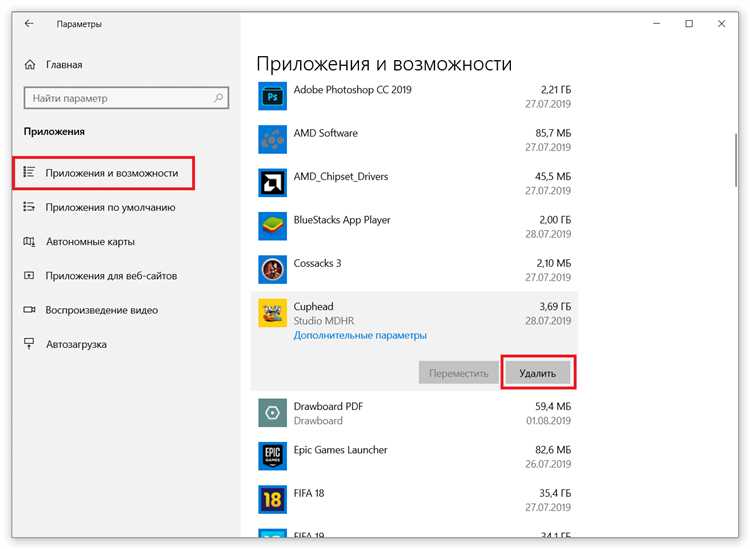
Task: Select the FIFA 18 entry name
Action: (309, 493)
